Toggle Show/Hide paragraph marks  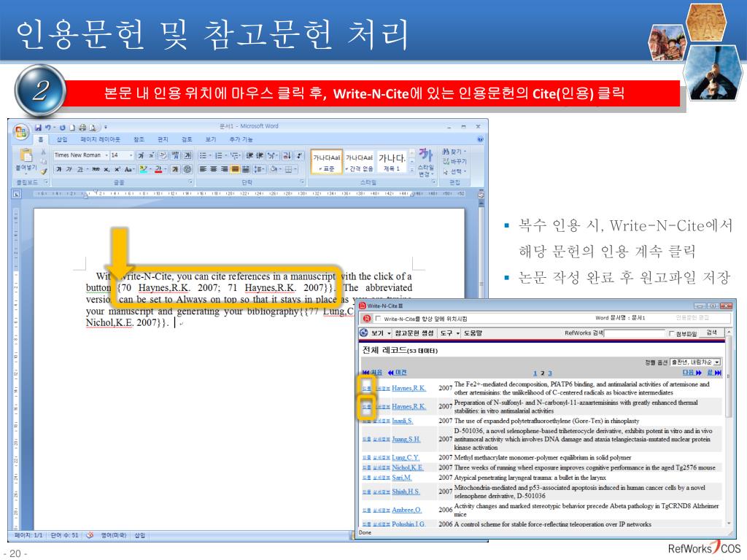[299, 155]
